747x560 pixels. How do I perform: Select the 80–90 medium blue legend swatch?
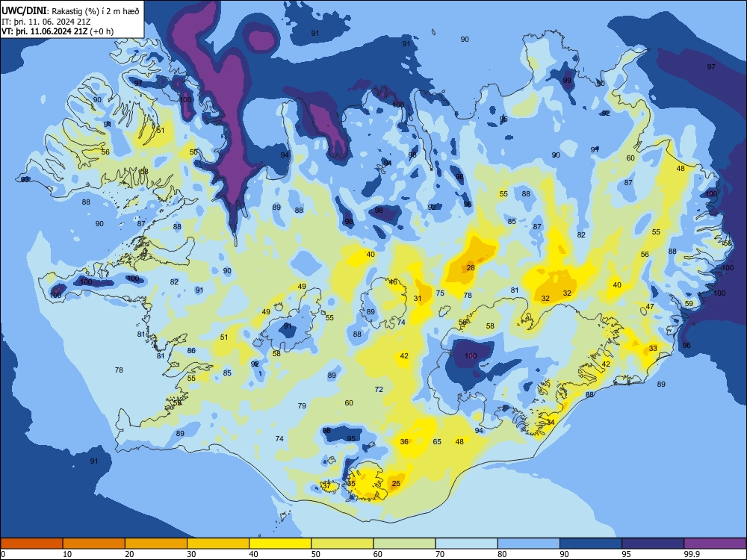529,544
